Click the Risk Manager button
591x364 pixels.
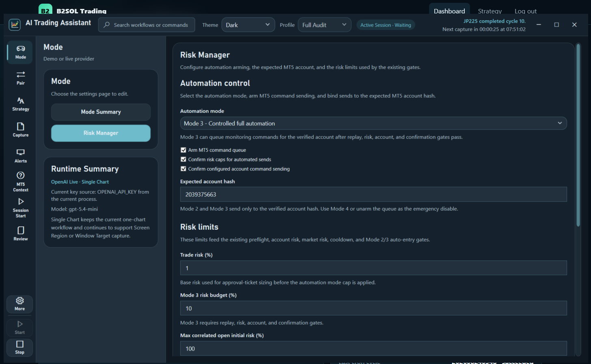point(101,133)
